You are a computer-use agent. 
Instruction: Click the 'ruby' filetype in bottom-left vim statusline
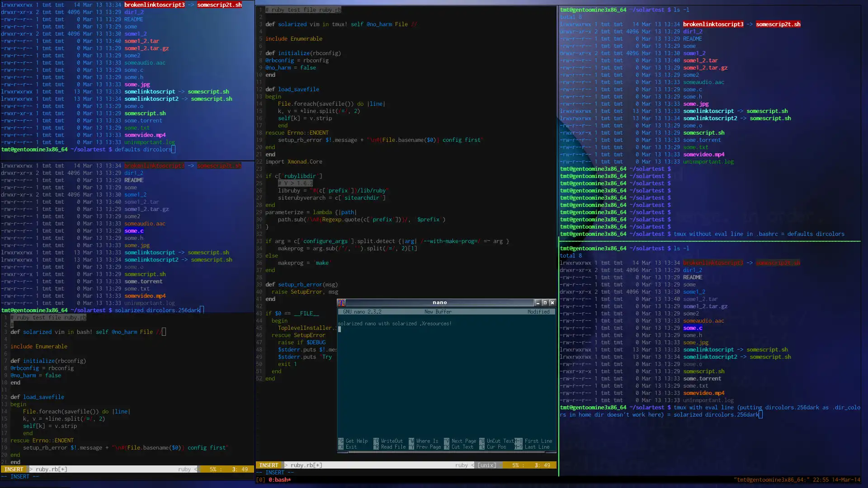point(184,469)
